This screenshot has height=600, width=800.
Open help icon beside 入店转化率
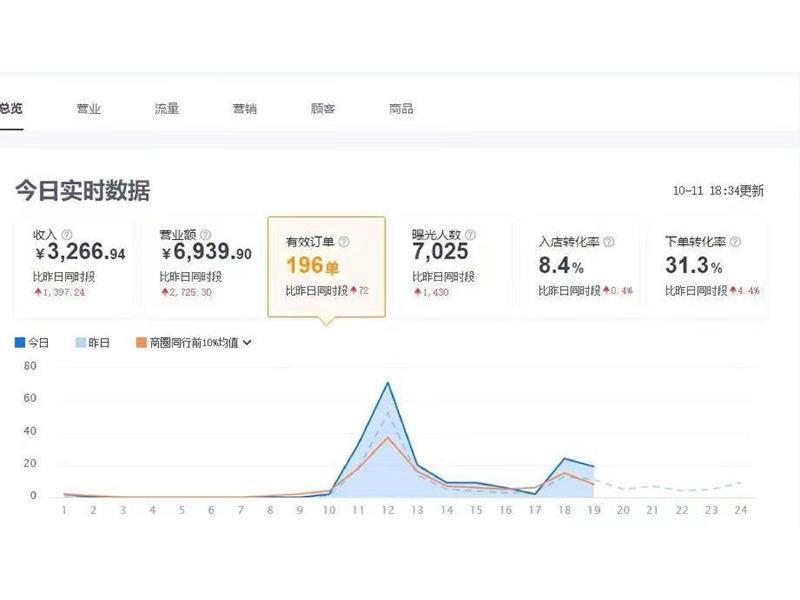(x=609, y=242)
